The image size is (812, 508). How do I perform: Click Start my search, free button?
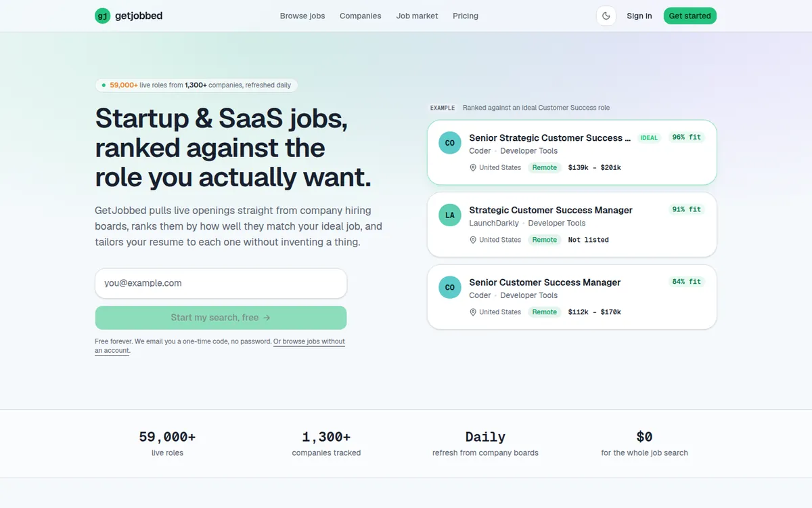221,318
